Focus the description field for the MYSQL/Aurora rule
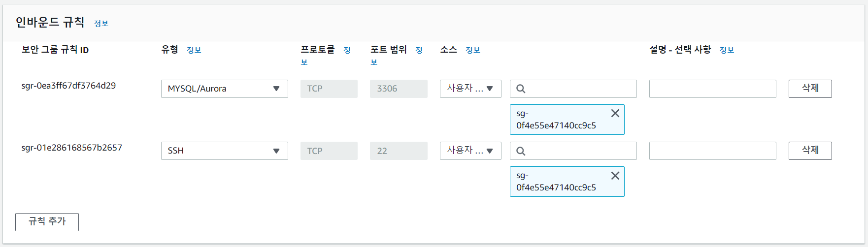868x247 pixels. pyautogui.click(x=712, y=89)
